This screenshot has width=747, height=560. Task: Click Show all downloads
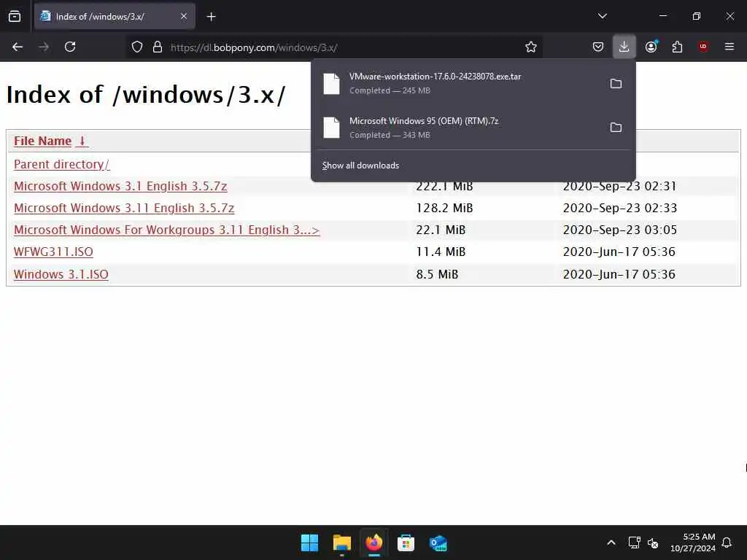[360, 166]
